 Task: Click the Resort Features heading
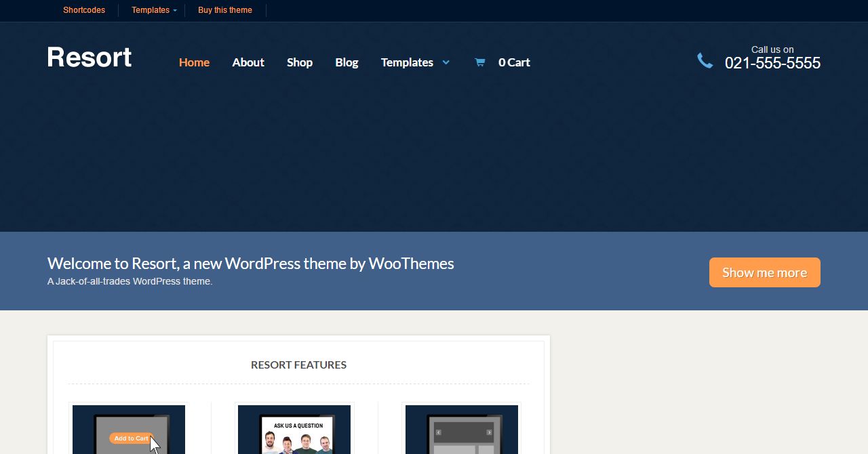point(298,365)
